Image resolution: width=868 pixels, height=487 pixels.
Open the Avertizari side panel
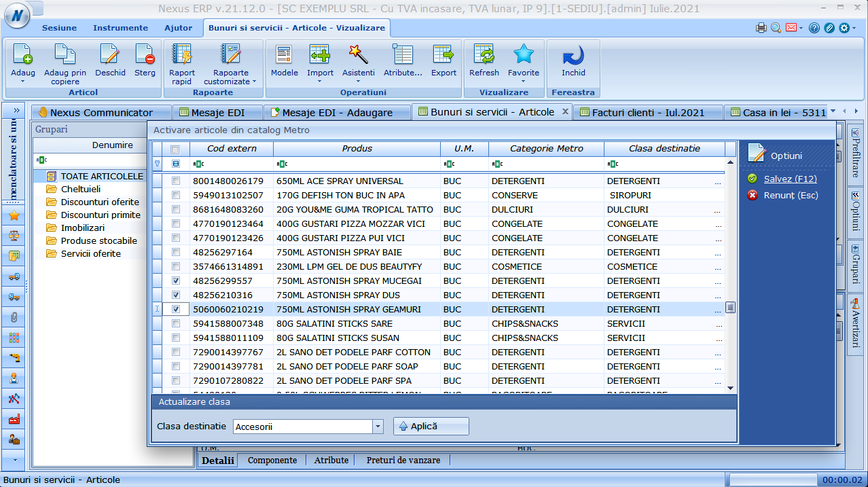click(855, 323)
